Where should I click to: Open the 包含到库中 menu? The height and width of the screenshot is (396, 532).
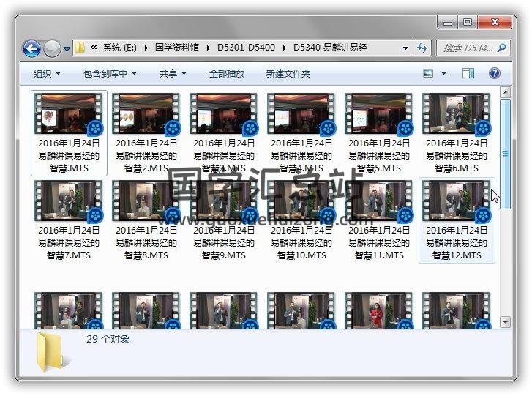pyautogui.click(x=110, y=73)
